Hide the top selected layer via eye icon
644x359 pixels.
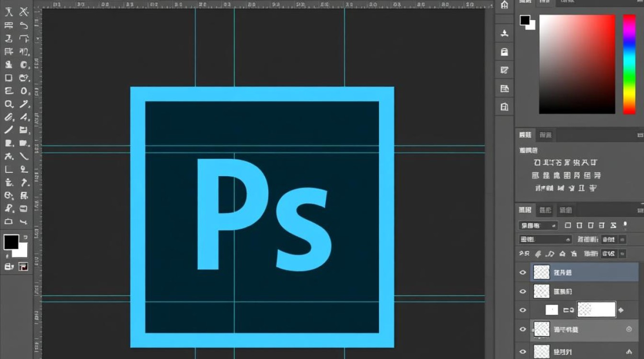(x=523, y=272)
